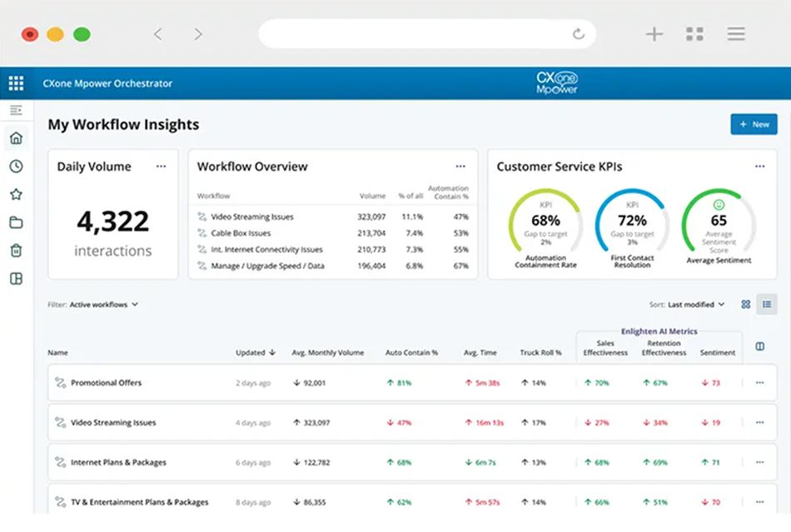Open Daily Volume card options menu
The height and width of the screenshot is (532, 791).
point(161,167)
